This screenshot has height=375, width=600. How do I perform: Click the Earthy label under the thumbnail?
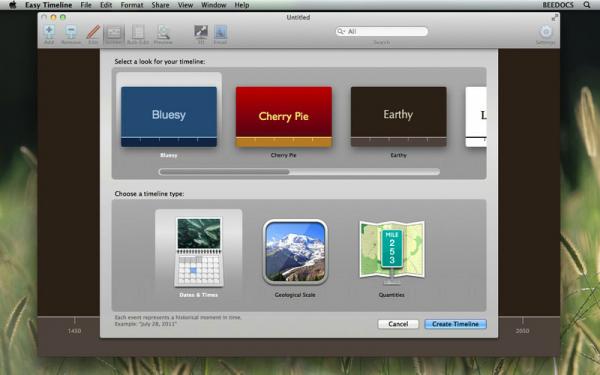(399, 155)
